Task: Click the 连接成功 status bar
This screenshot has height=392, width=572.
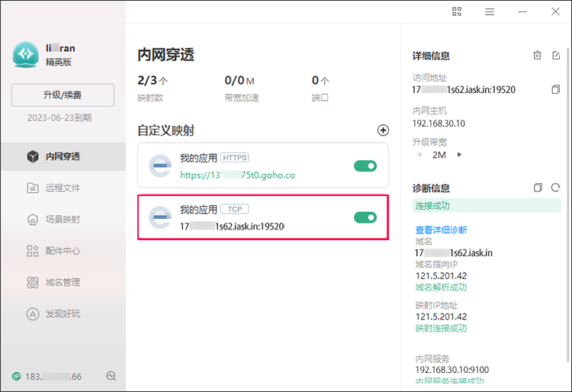Action: coord(487,206)
